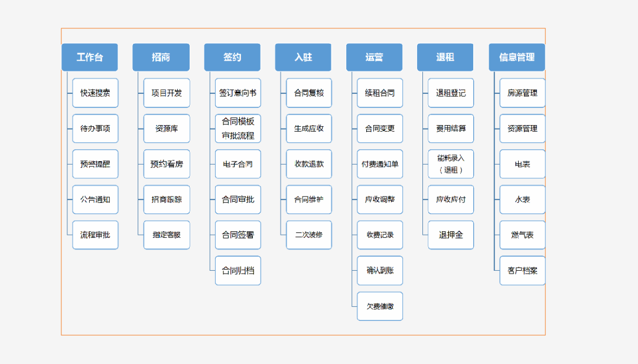Select the 预警提醒 node
The height and width of the screenshot is (364, 638).
click(95, 164)
